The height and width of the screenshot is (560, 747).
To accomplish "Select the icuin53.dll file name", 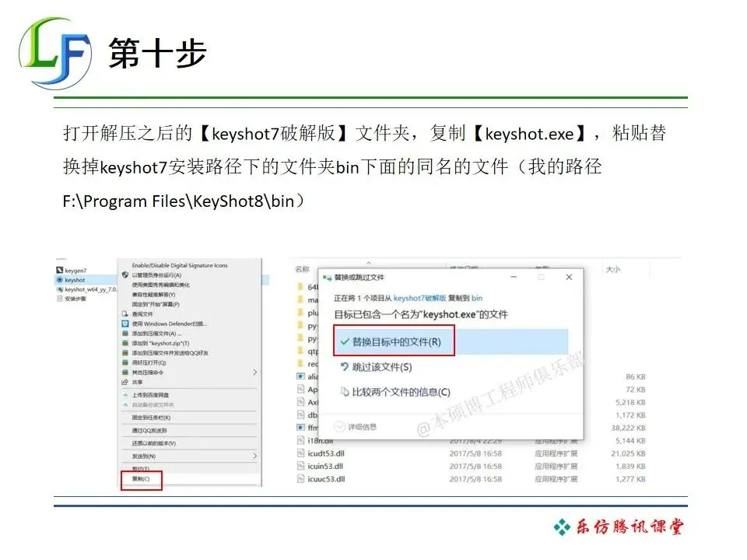I will (325, 466).
